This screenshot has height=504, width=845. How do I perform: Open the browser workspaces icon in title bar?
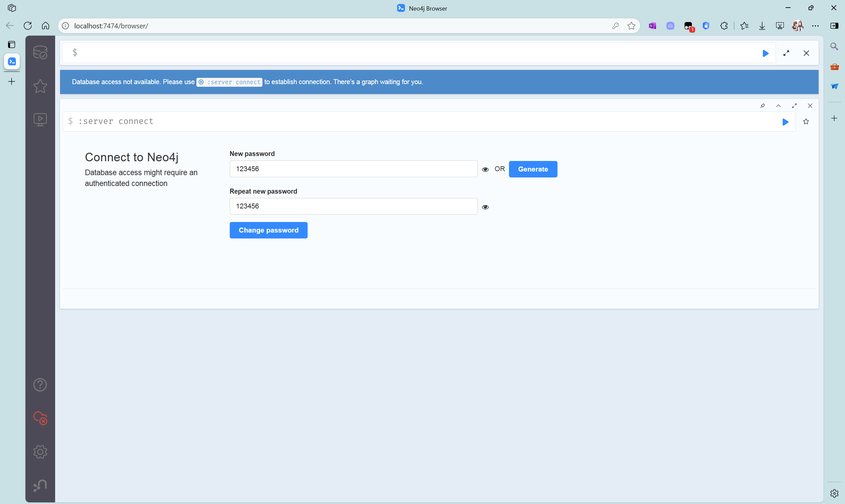pyautogui.click(x=12, y=8)
